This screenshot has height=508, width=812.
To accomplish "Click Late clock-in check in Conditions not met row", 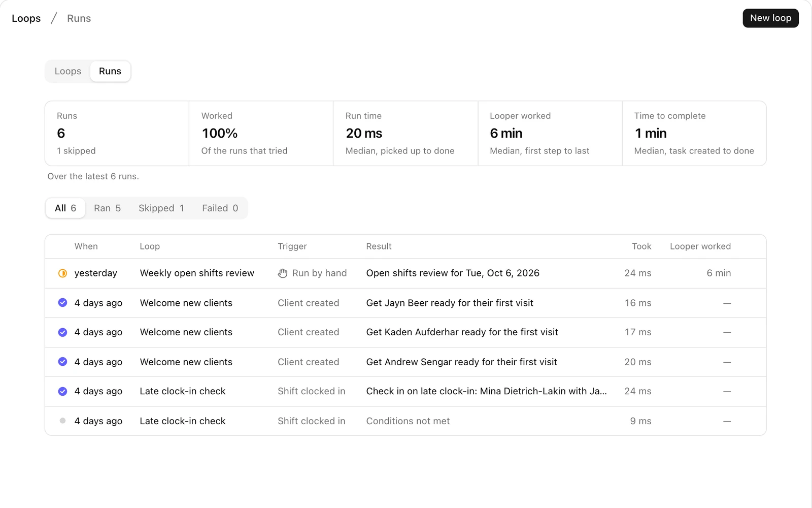I will point(183,421).
